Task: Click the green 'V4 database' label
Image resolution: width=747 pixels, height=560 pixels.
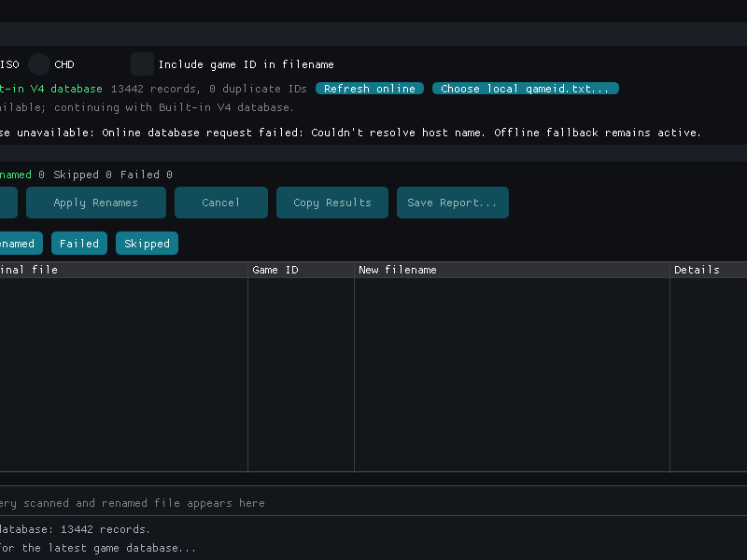Action: click(66, 89)
